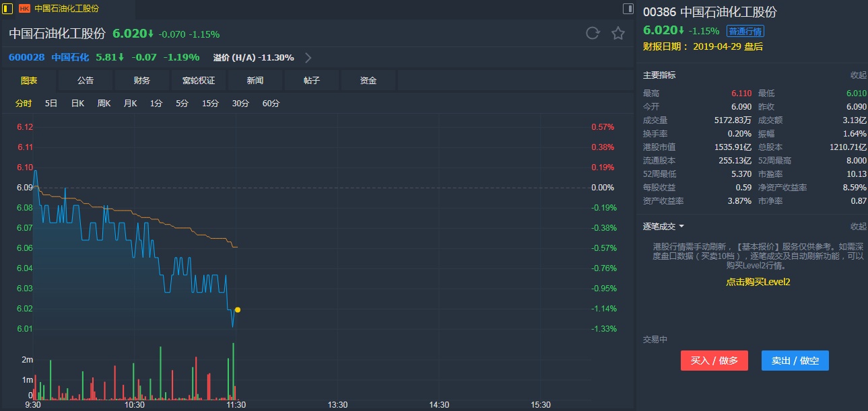Image resolution: width=868 pixels, height=411 pixels.
Task: Click the 最高 value 6.110
Action: (741, 94)
